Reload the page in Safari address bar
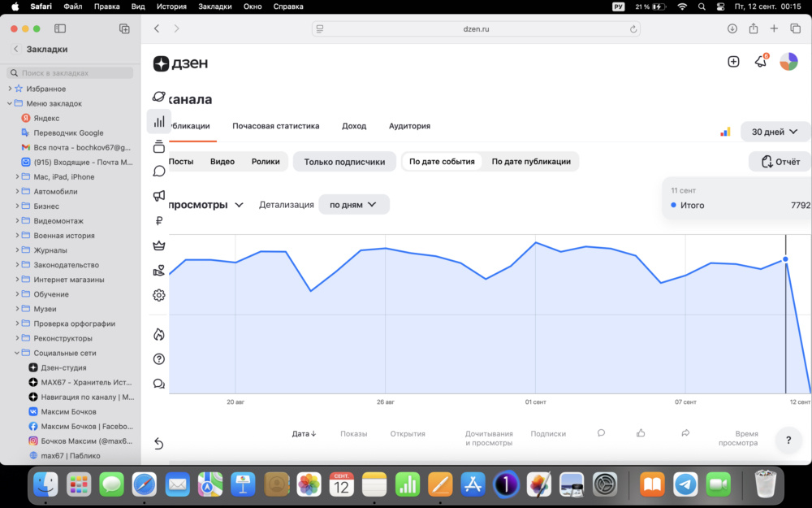 point(633,29)
